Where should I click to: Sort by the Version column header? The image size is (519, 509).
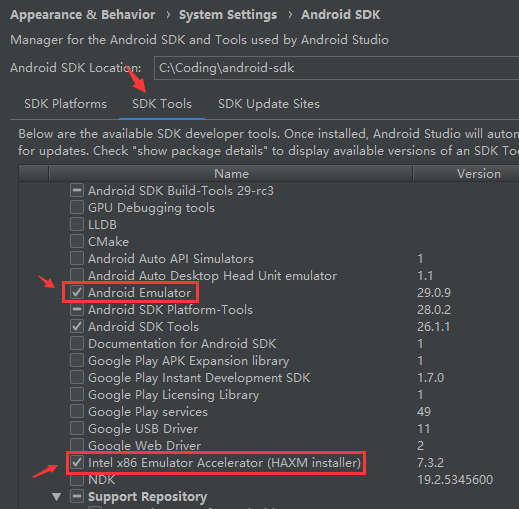coord(479,174)
